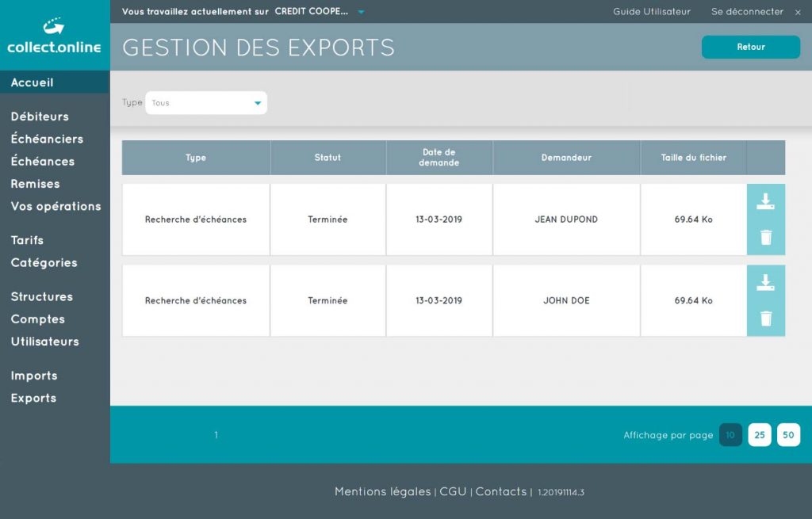Screen dimensions: 812x519
Task: Go to the Imports section
Action: click(33, 376)
